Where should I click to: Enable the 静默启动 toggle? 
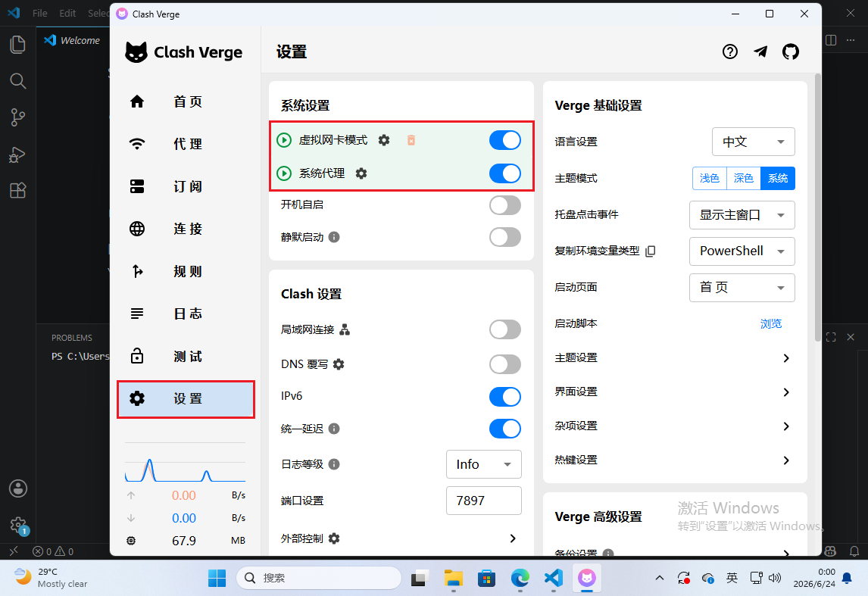click(505, 237)
